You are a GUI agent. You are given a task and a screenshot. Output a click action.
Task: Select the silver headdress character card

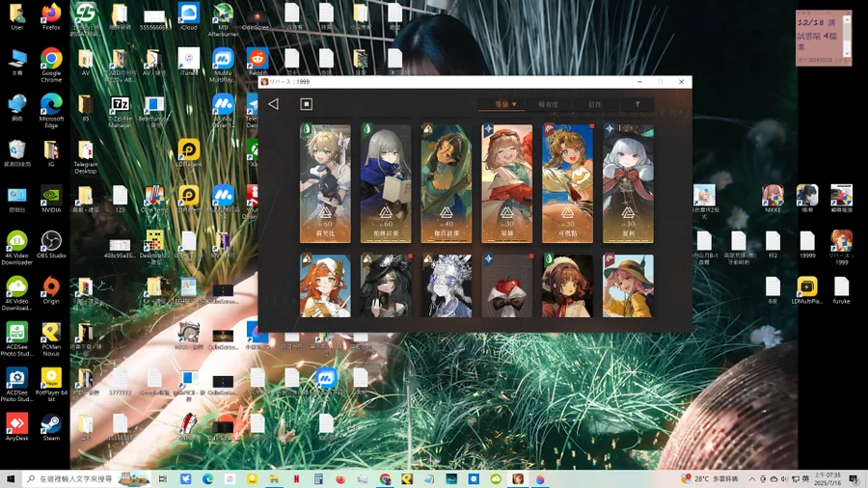point(447,285)
